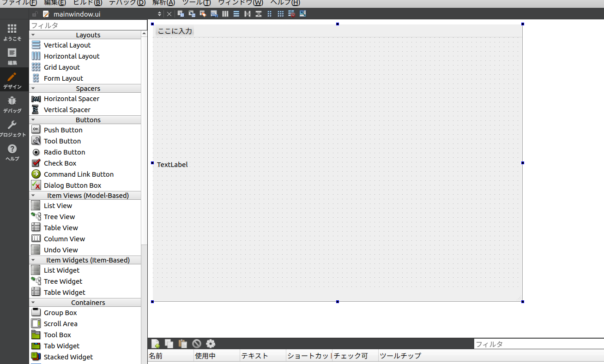Open the action editor's gear settings icon

[211, 344]
